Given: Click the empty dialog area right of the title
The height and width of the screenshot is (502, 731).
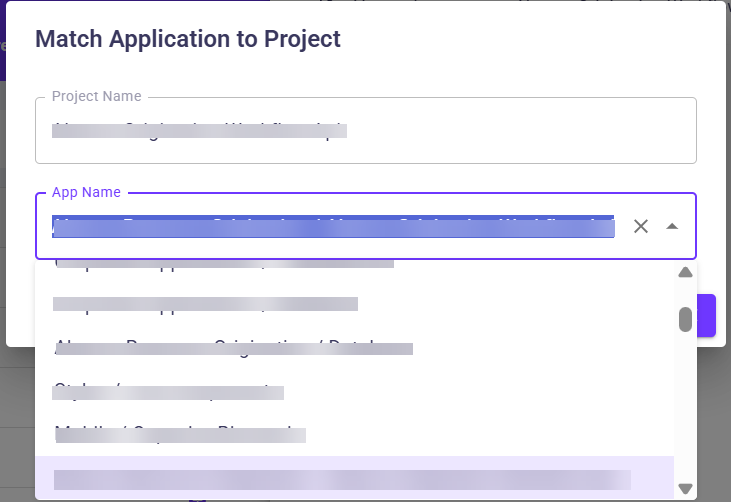Looking at the screenshot, I should 530,39.
